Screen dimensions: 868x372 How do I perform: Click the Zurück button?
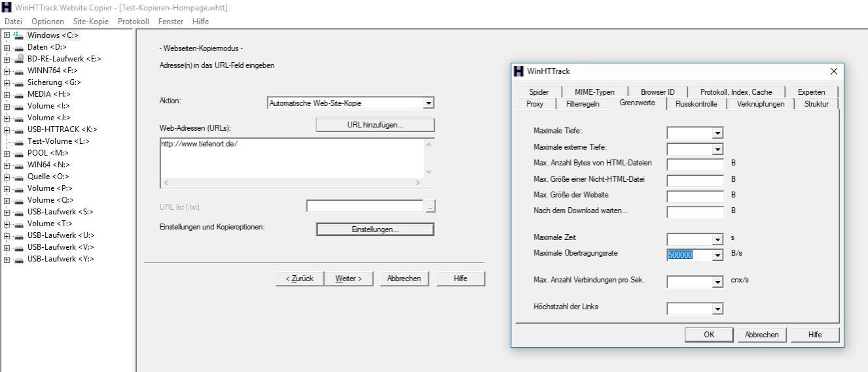299,279
